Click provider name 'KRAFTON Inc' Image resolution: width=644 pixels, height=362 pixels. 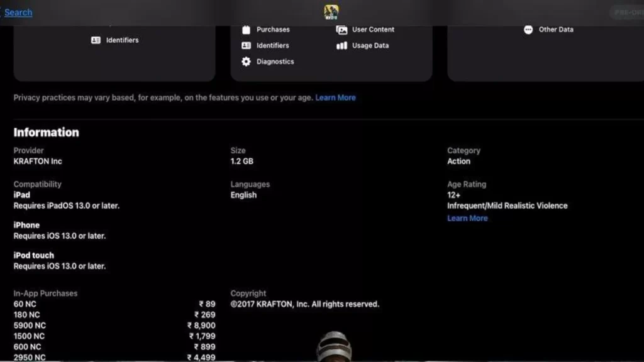tap(38, 162)
